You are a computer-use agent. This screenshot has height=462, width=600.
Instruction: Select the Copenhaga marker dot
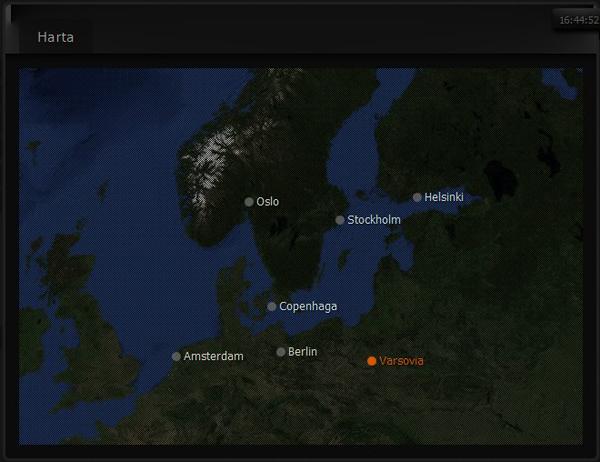coord(272,307)
